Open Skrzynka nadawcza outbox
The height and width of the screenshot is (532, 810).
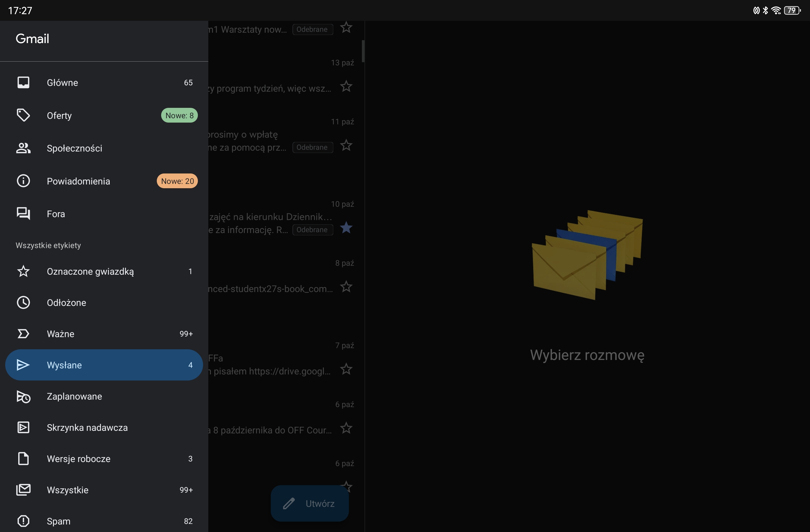tap(87, 428)
